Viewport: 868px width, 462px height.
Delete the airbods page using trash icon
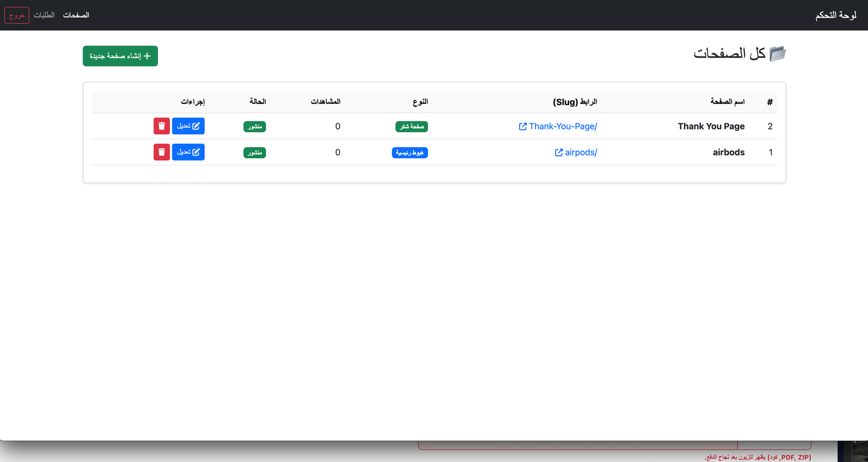162,152
